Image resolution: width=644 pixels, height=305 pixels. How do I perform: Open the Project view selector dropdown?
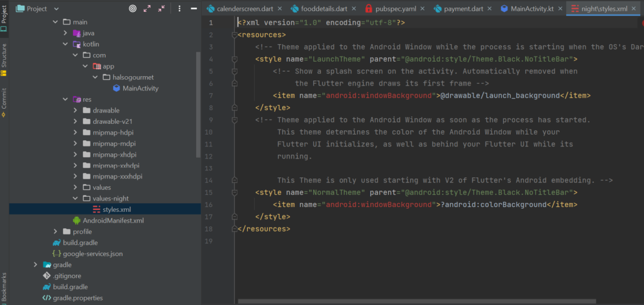click(37, 9)
